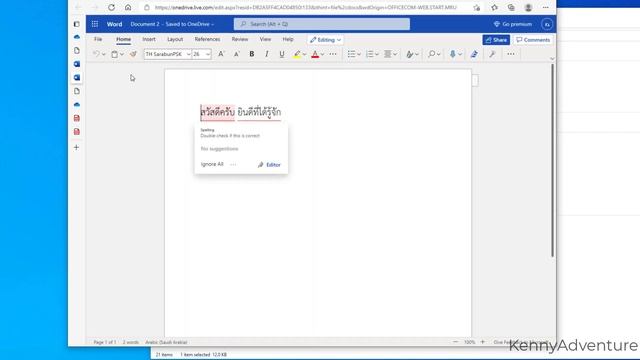The image size is (640, 360).
Task: Switch to the Insert tab
Action: click(x=149, y=39)
